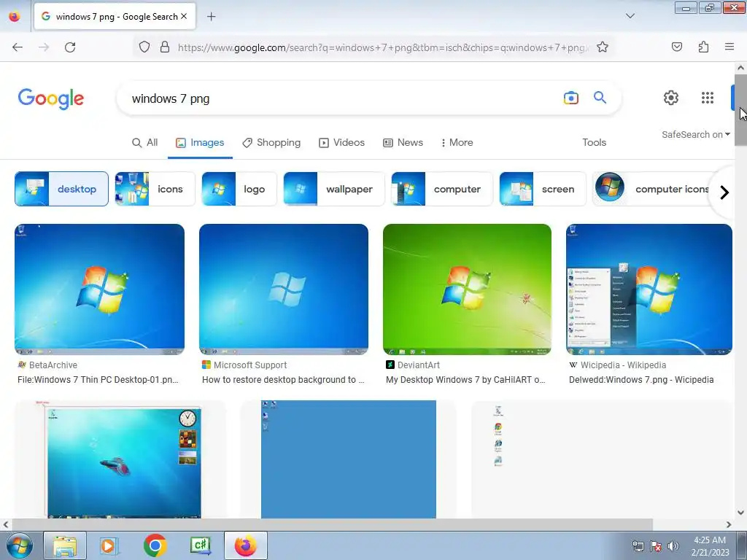Open the Wicipedia Start menu image
Image resolution: width=747 pixels, height=560 pixels.
(649, 289)
